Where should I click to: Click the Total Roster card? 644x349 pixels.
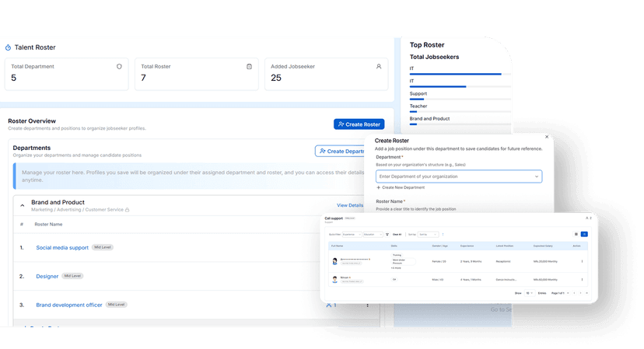(196, 74)
